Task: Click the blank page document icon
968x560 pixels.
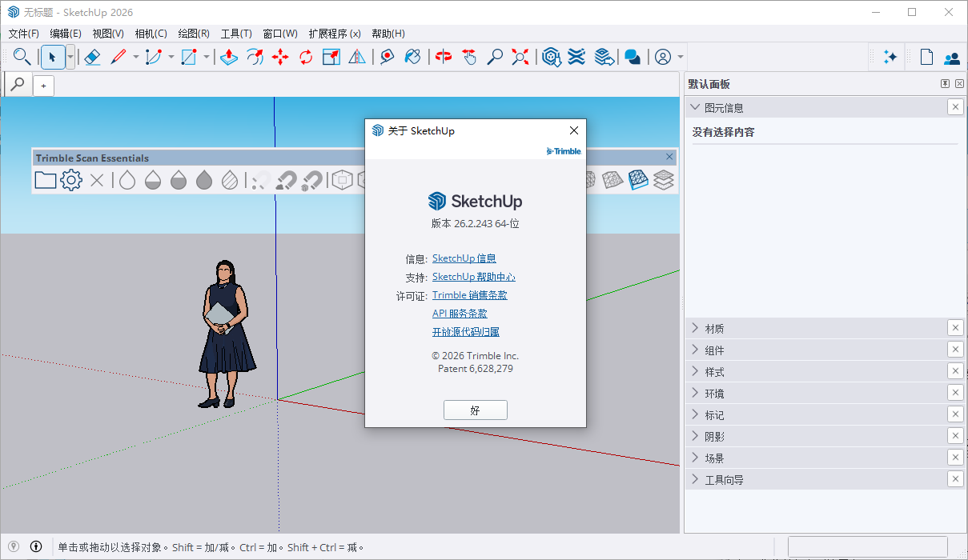Action: pyautogui.click(x=926, y=57)
